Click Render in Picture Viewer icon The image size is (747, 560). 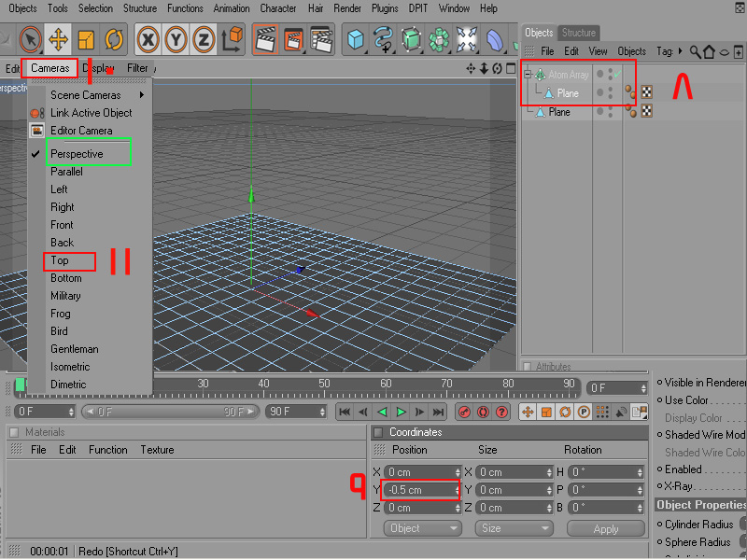point(293,39)
